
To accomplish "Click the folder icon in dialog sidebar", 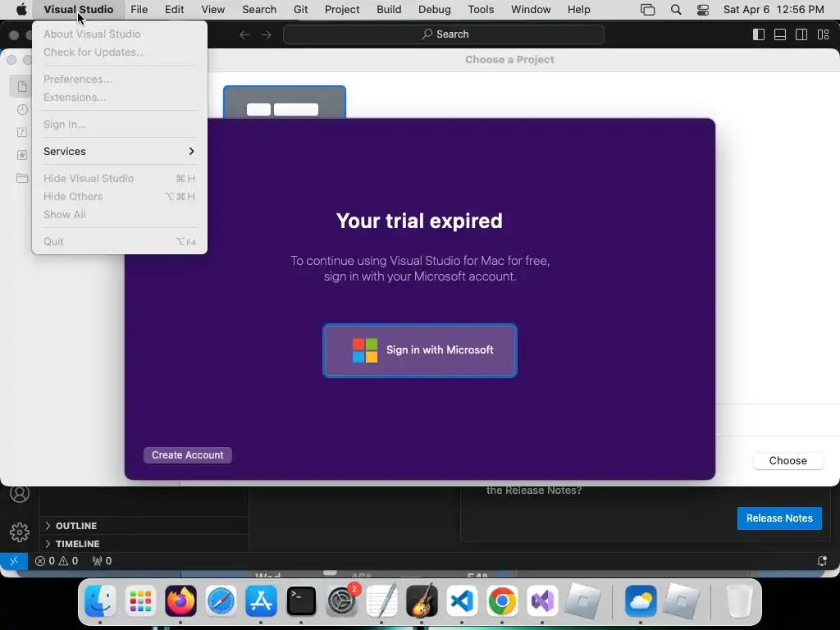I will click(22, 178).
